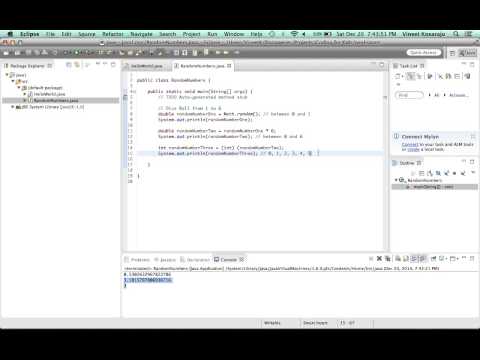Click the Activate link in Task List
Image resolution: width=480 pixels, height=360 pixels.
(458, 95)
